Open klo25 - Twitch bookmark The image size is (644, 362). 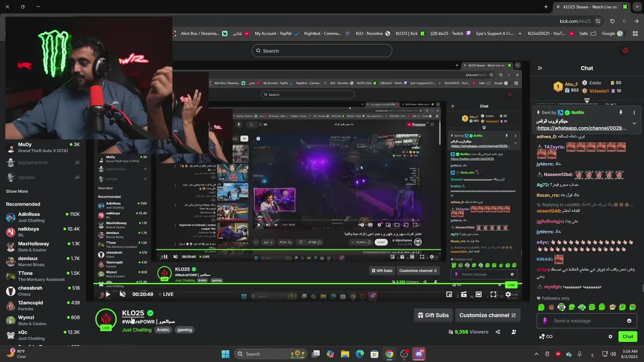[x=449, y=34]
